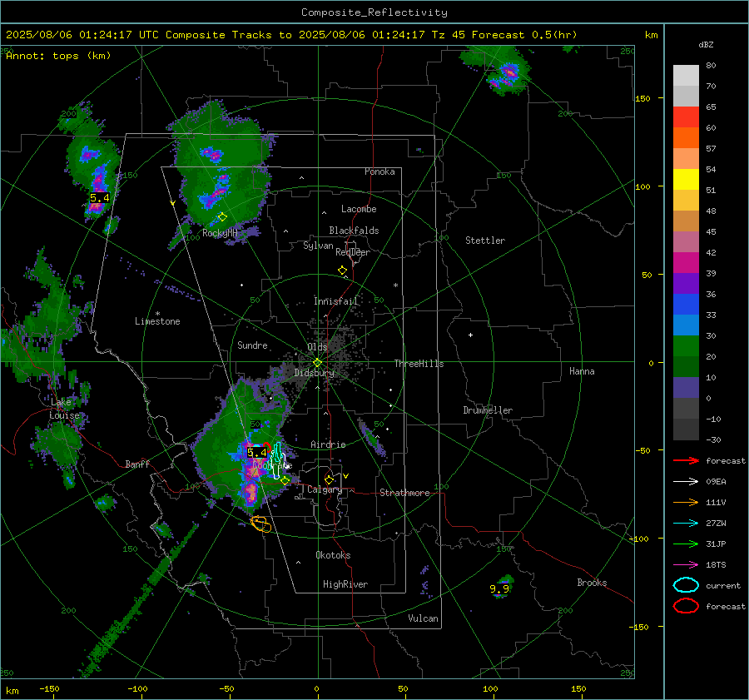
Task: Pick the red swatch between 65 and 60 dBZ
Action: [x=686, y=117]
